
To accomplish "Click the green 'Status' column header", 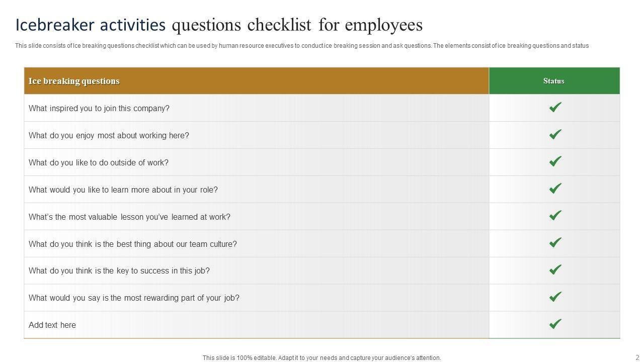I will pos(553,81).
